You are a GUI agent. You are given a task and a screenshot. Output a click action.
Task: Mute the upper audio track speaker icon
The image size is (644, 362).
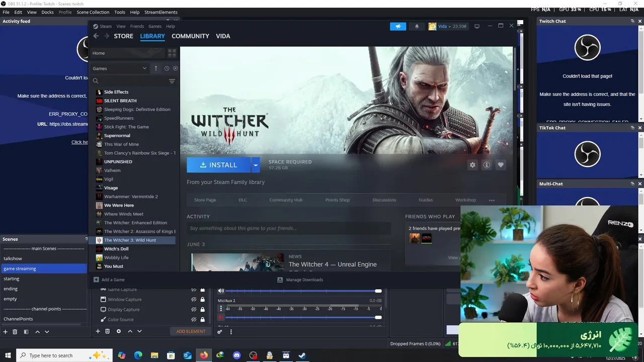tap(220, 291)
